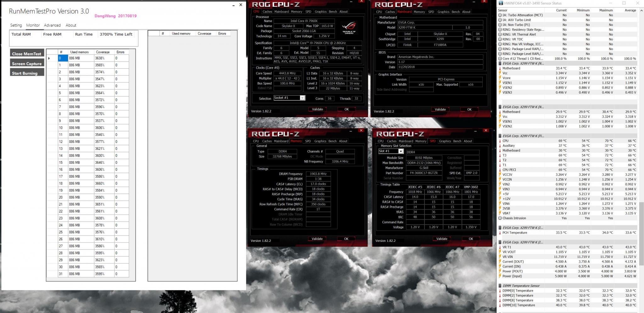Click the icon beside the EVGA X299 FTW K (Fi... group
644x313 pixels.
tap(500, 136)
